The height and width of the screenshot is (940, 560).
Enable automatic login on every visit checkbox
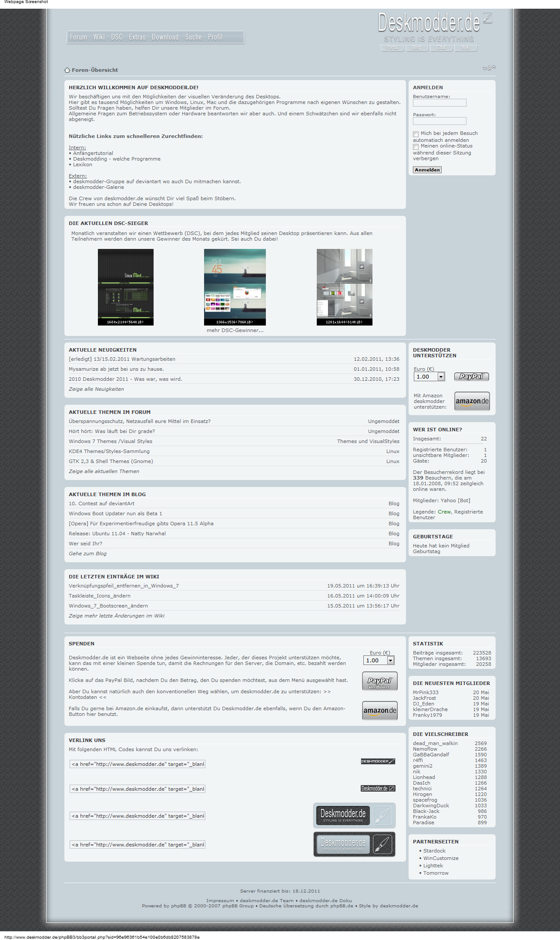[416, 134]
